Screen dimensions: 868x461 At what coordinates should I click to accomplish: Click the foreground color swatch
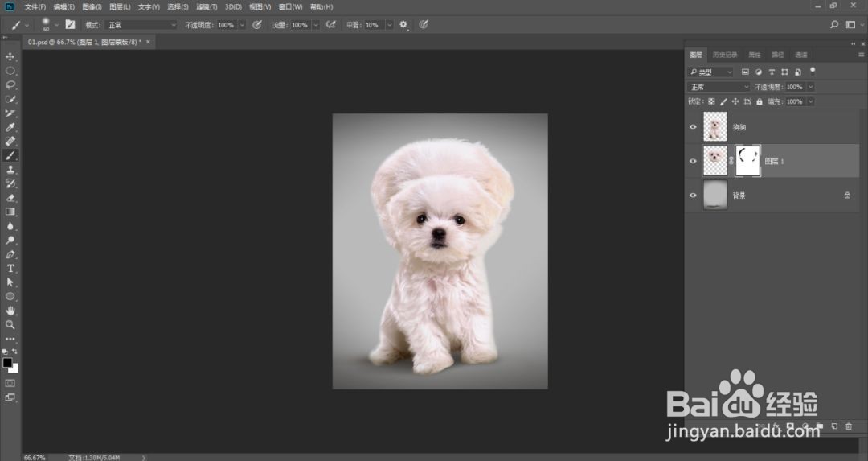click(x=7, y=363)
